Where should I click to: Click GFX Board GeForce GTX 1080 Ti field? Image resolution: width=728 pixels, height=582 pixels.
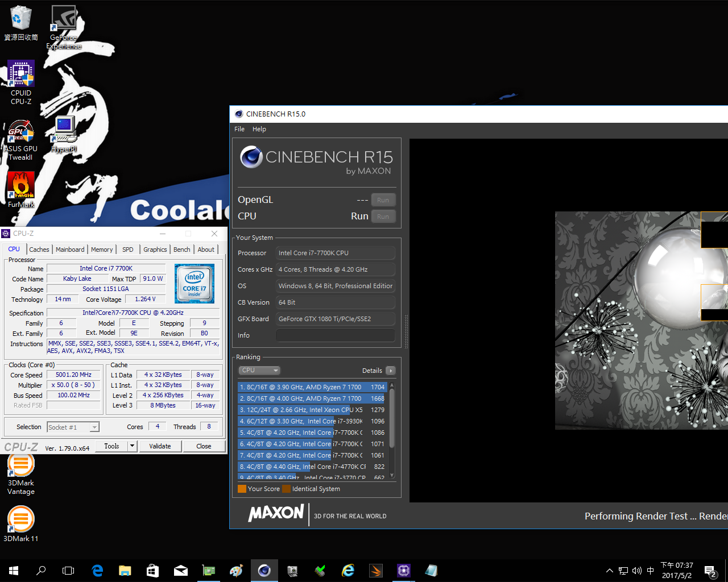point(336,319)
